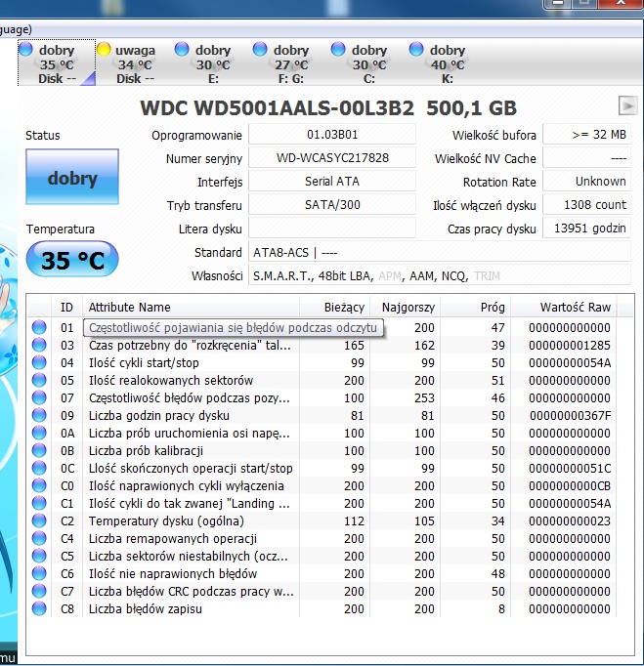The width and height of the screenshot is (644, 666).
Task: Click the 35 °C temperature indicator
Action: click(x=72, y=259)
